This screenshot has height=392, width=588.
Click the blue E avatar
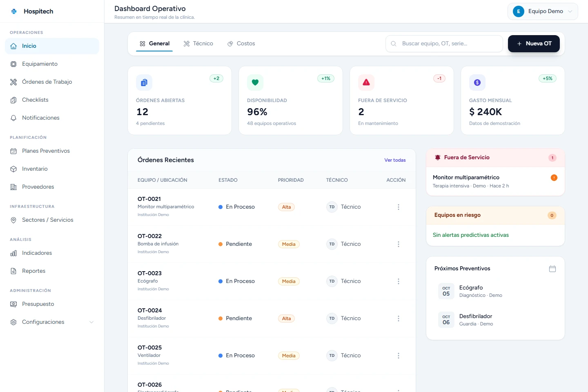coord(519,11)
